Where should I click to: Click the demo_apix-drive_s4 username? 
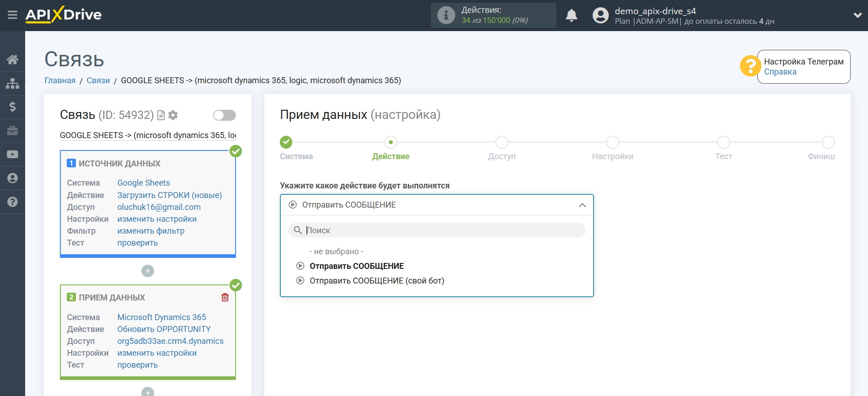coord(655,11)
